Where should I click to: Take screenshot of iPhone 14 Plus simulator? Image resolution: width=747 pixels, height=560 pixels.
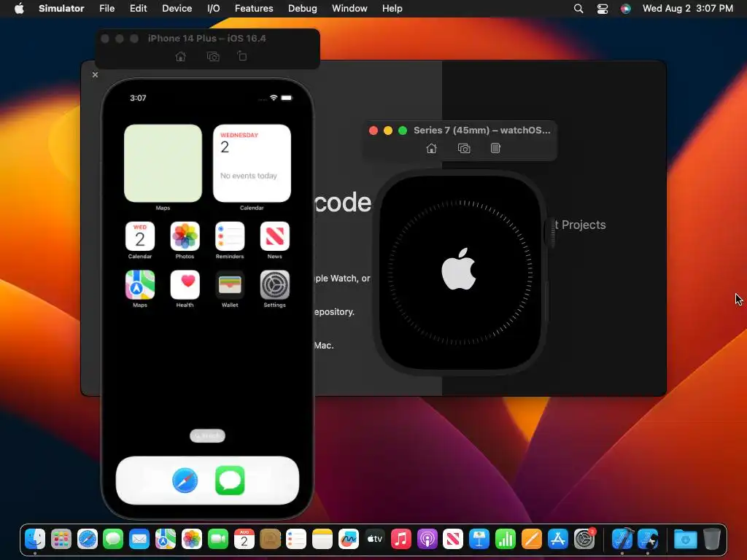pos(213,57)
